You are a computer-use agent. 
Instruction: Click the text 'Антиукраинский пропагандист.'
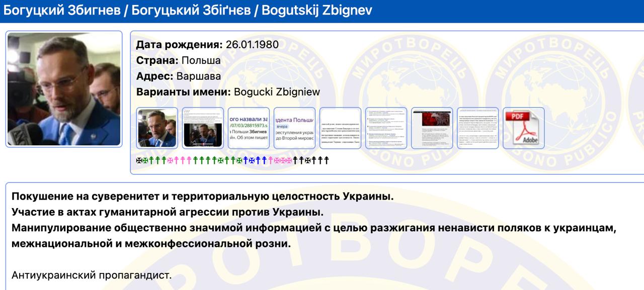coord(92,275)
